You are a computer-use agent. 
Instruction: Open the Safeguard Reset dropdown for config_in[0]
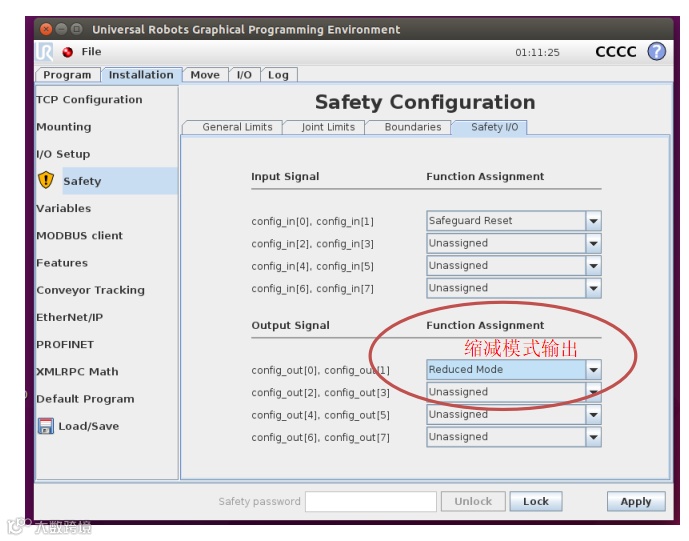[514, 221]
